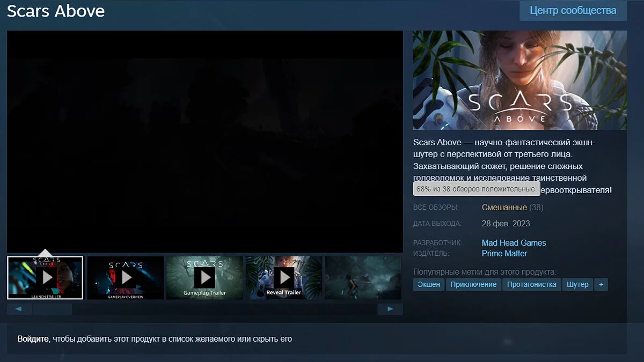Move the thumbnail strip scrollbar handle
This screenshot has height=362, width=644.
52,309
